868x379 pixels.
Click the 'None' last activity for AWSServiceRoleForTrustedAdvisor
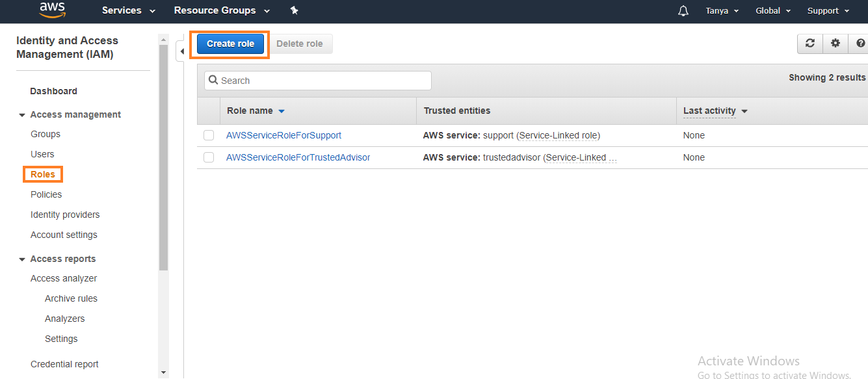coord(694,157)
